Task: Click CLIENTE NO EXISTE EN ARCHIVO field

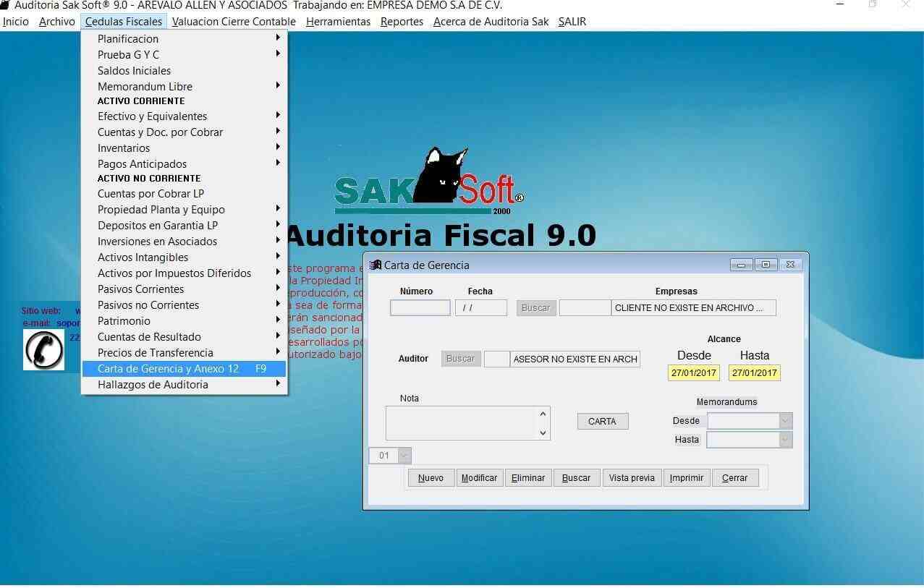Action: pos(694,308)
